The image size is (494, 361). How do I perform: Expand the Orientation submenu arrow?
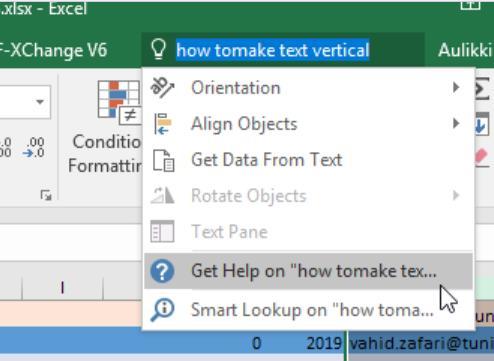(456, 88)
